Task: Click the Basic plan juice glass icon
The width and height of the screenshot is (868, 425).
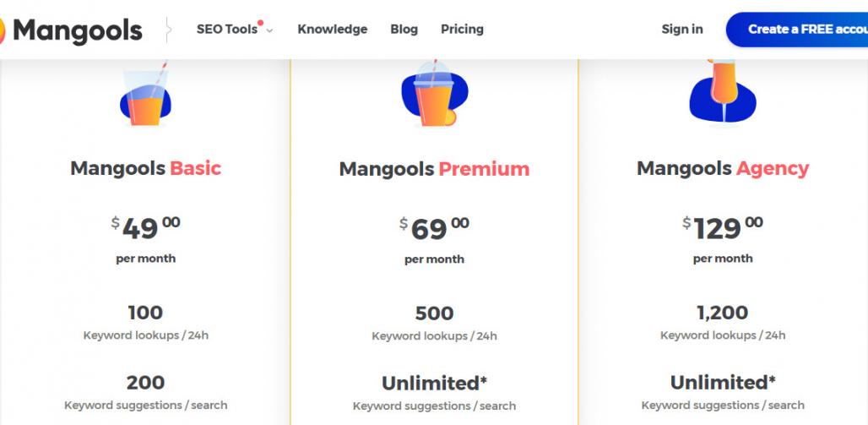Action: 145,97
